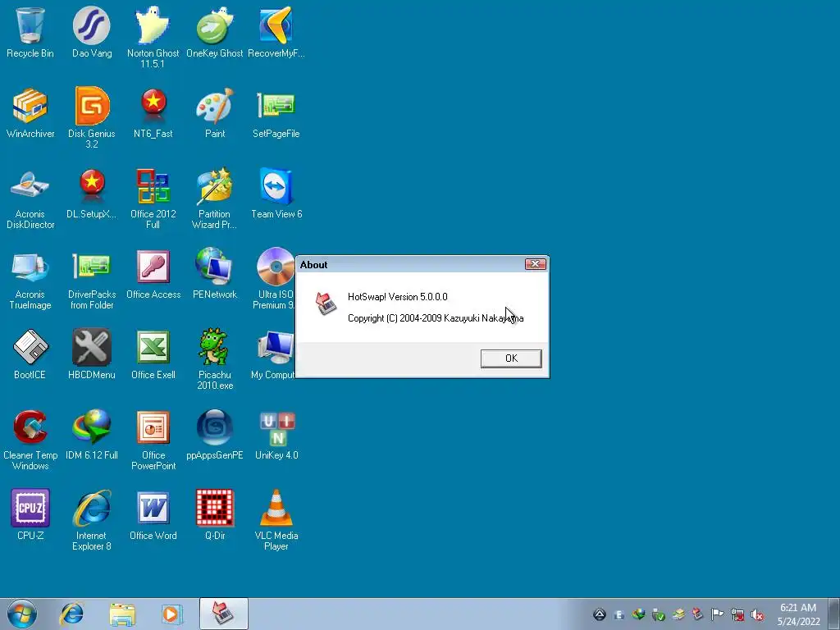Select the Partition Wizard desktop icon

(x=215, y=198)
